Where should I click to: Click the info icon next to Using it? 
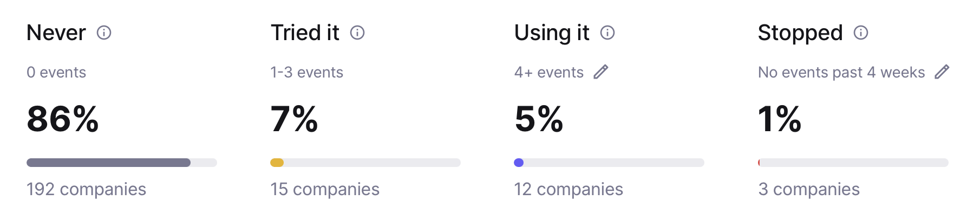[x=607, y=33]
